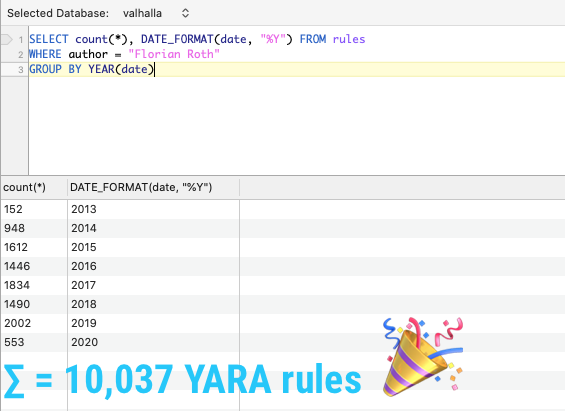The height and width of the screenshot is (411, 565).
Task: Select the year 2016 cell
Action: coord(153,266)
